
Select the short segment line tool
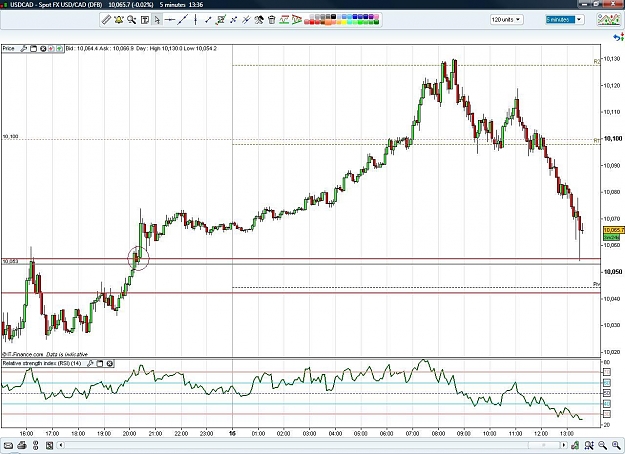click(x=208, y=20)
